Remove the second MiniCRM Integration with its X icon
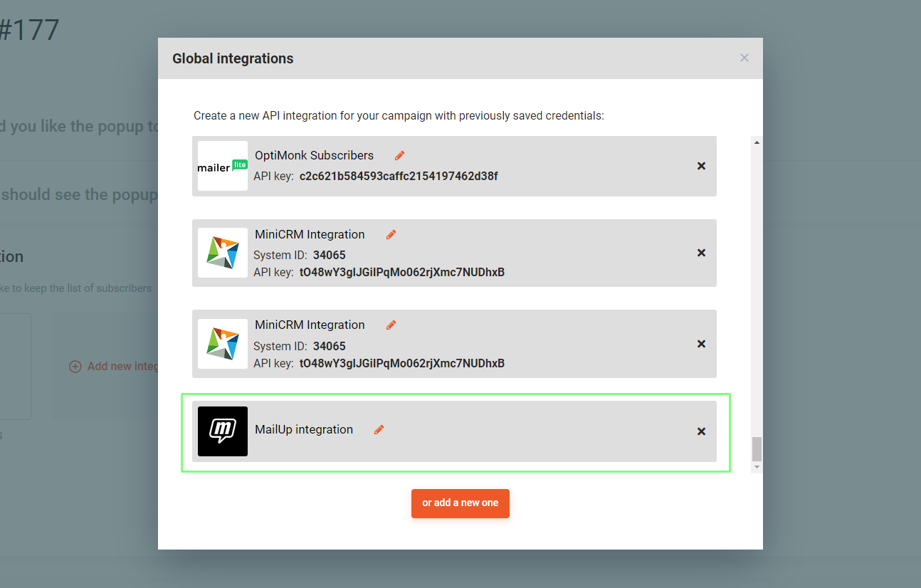This screenshot has height=588, width=921. click(701, 344)
